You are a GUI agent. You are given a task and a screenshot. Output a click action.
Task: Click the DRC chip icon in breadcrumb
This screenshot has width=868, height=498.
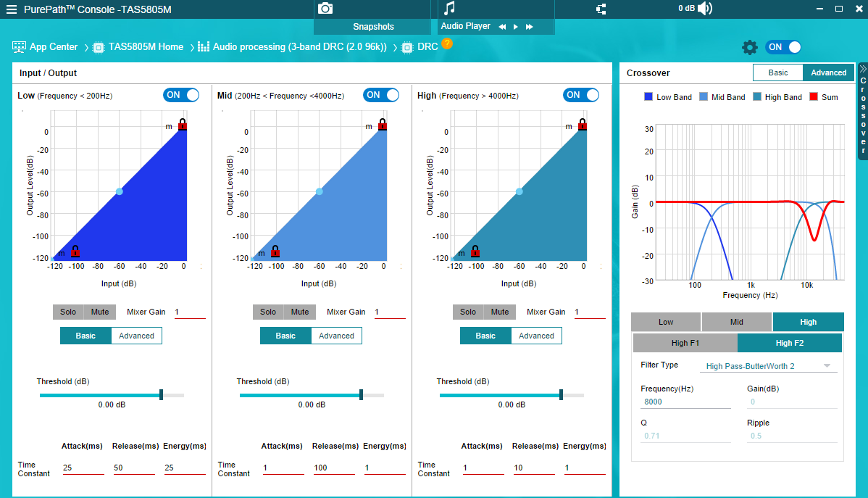click(407, 48)
